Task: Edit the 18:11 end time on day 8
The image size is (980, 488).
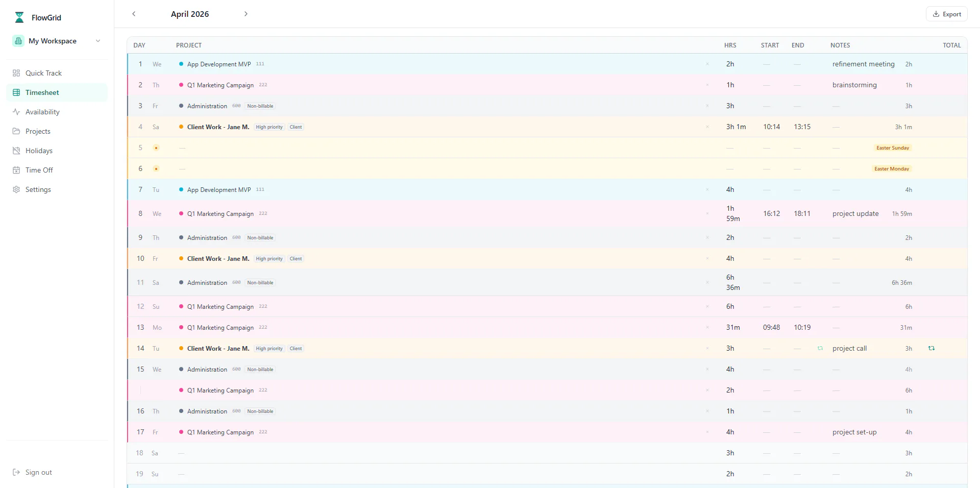Action: (802, 213)
